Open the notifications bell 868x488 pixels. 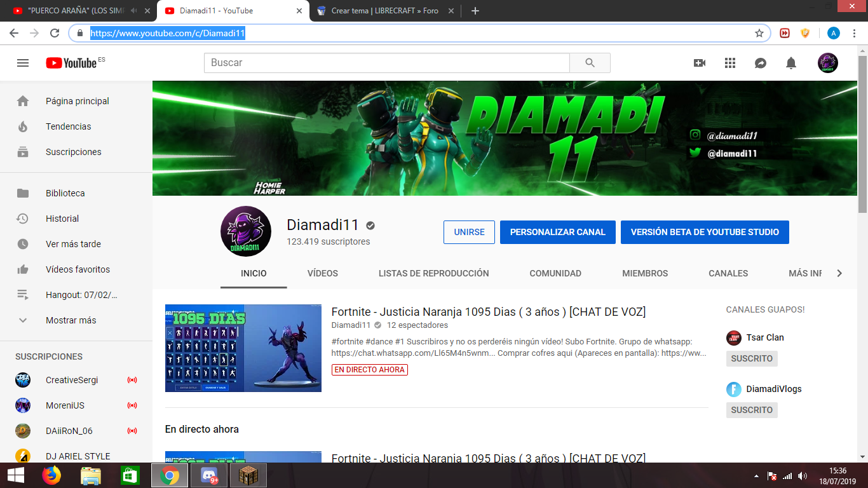click(x=791, y=63)
